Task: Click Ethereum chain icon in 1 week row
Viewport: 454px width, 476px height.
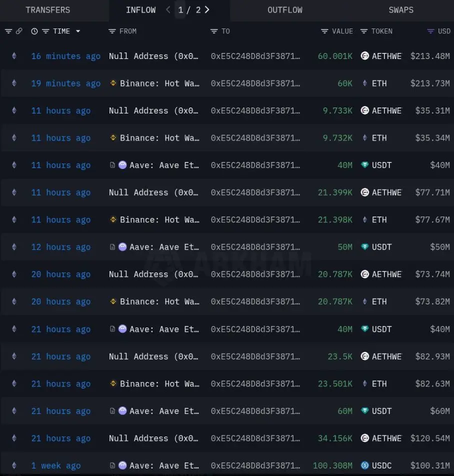Action: pos(14,465)
